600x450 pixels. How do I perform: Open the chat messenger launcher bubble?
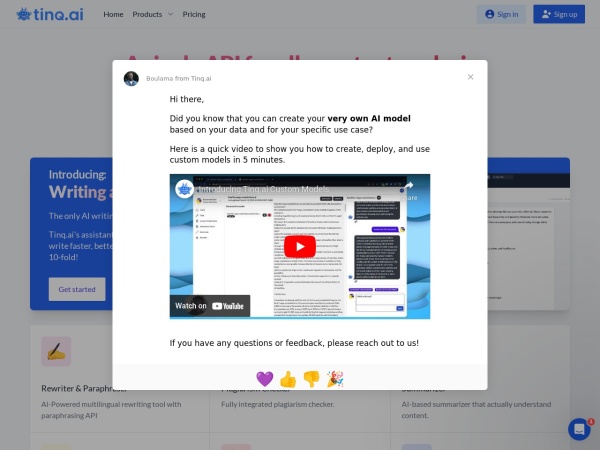[x=579, y=429]
